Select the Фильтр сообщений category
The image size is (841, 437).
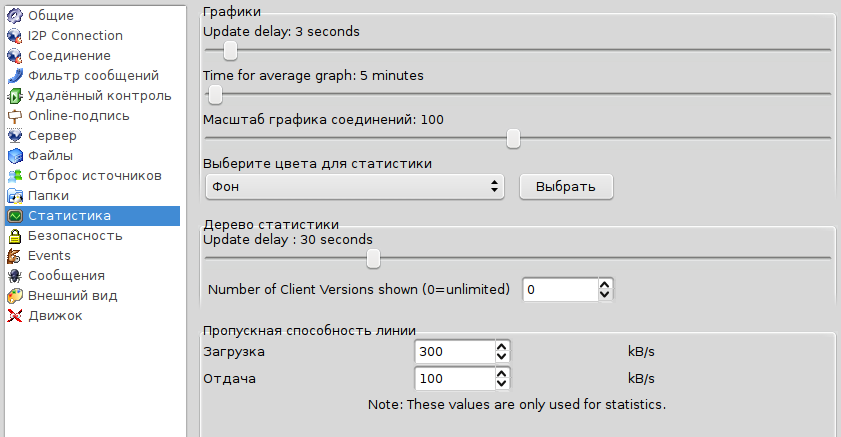coord(92,76)
